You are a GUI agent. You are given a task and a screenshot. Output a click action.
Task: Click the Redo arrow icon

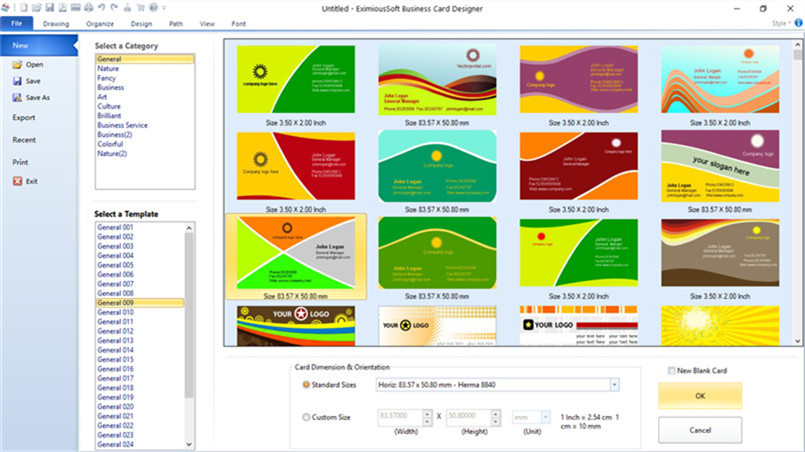[114, 8]
